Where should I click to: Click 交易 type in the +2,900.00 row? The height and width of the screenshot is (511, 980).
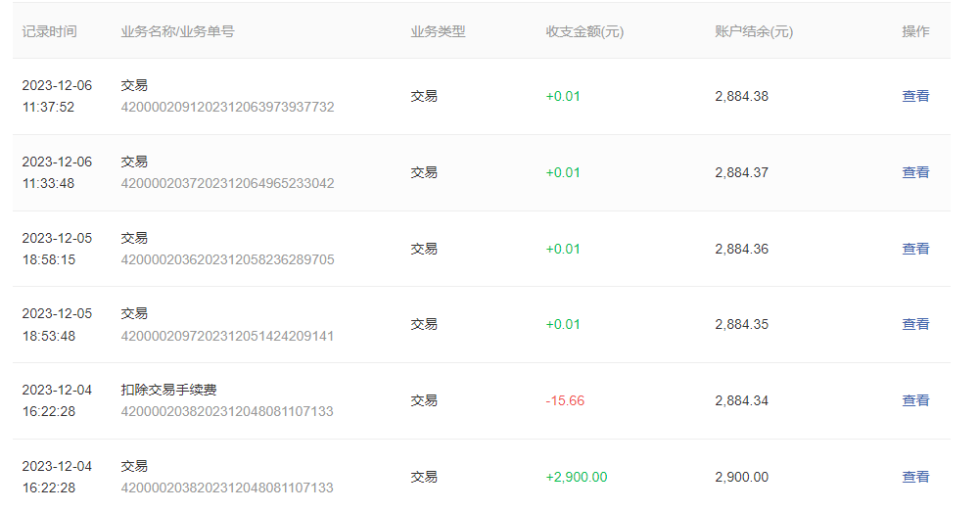click(x=424, y=477)
